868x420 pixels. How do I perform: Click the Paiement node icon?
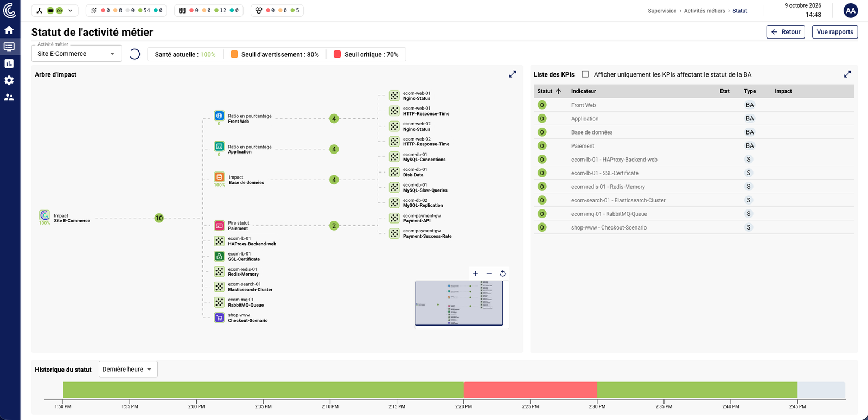[219, 226]
